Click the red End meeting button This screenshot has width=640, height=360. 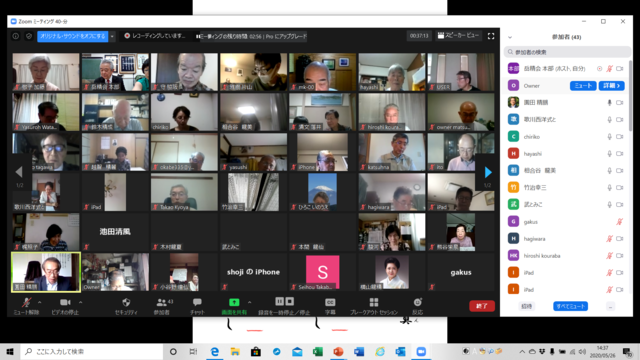pyautogui.click(x=482, y=306)
